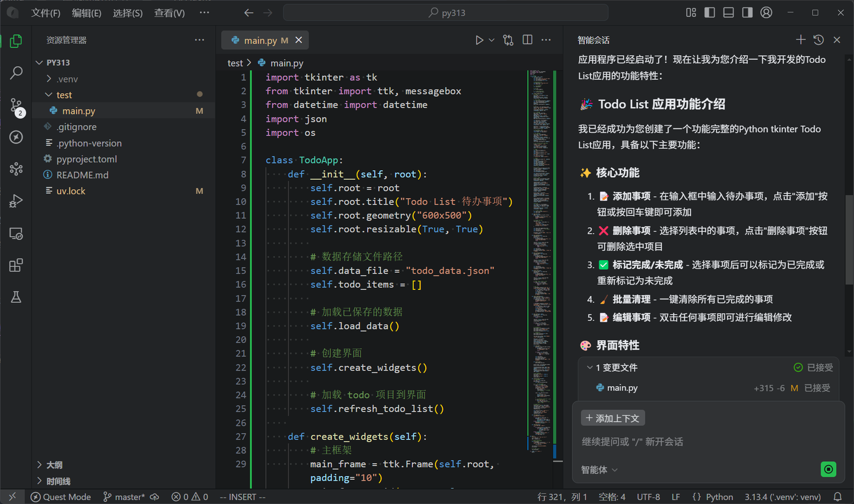Screen dimensions: 854x504
Task: Toggle the primary sidebar visibility
Action: click(x=709, y=12)
